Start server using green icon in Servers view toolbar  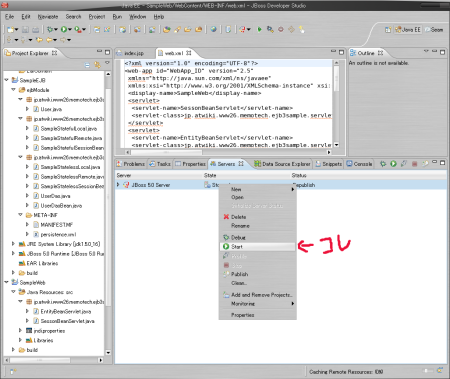(x=393, y=164)
